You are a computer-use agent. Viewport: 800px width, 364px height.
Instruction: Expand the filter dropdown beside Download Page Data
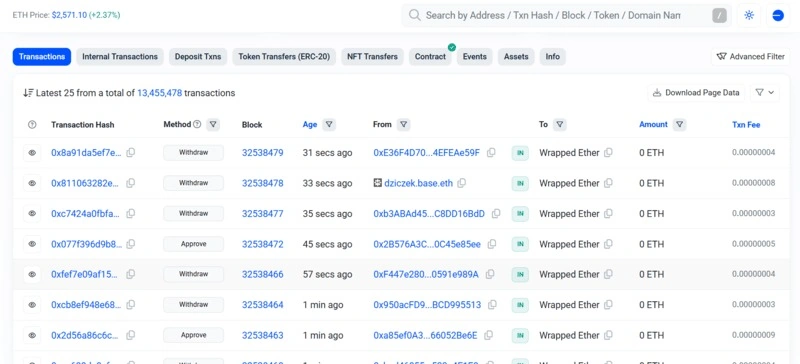765,92
